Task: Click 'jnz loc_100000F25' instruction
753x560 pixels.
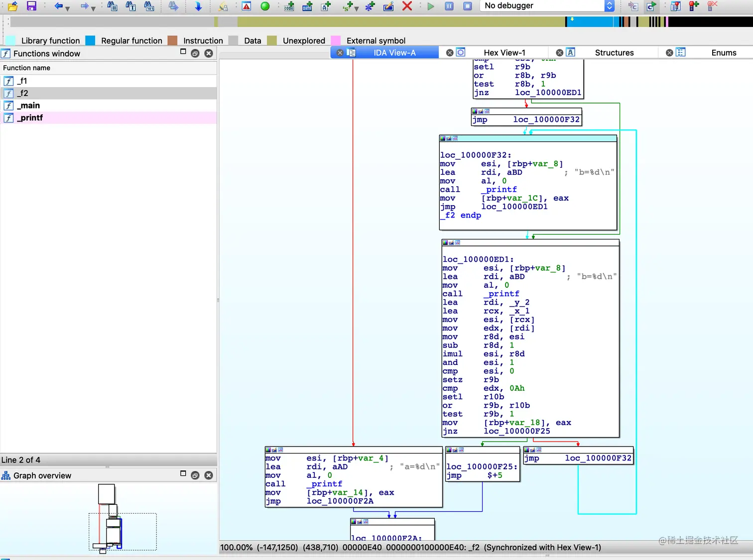Action: click(497, 431)
